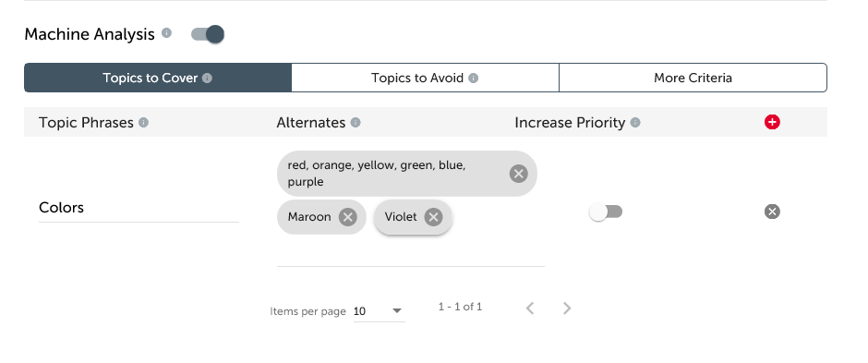Delete the Colors topic row
The height and width of the screenshot is (363, 868).
[772, 212]
